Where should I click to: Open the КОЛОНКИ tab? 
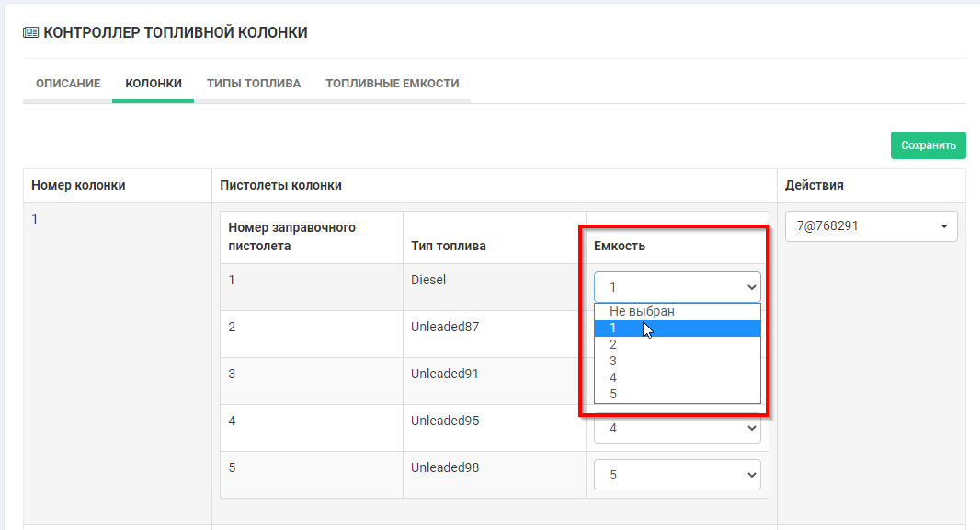[153, 84]
